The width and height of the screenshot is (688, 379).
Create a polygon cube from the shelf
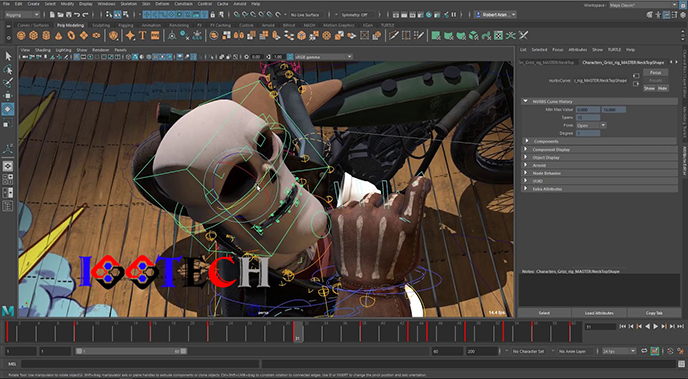click(x=34, y=36)
